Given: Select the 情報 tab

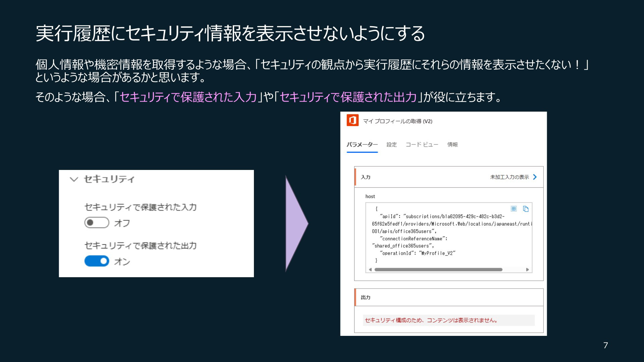Looking at the screenshot, I should (x=452, y=144).
